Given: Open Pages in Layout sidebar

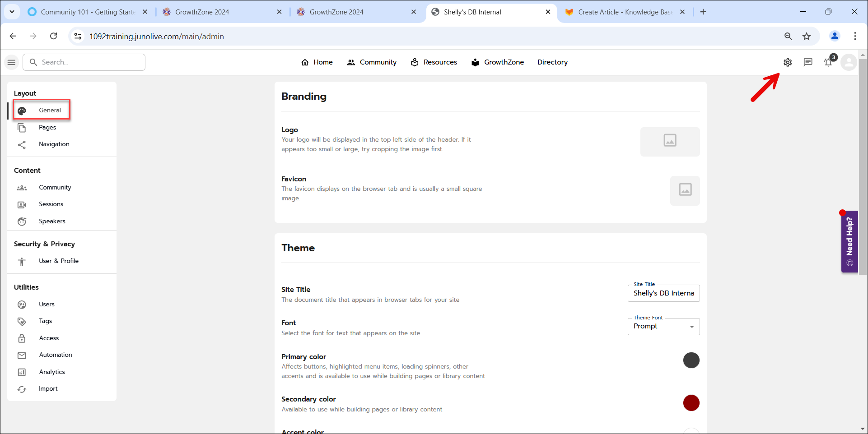Looking at the screenshot, I should [x=47, y=128].
